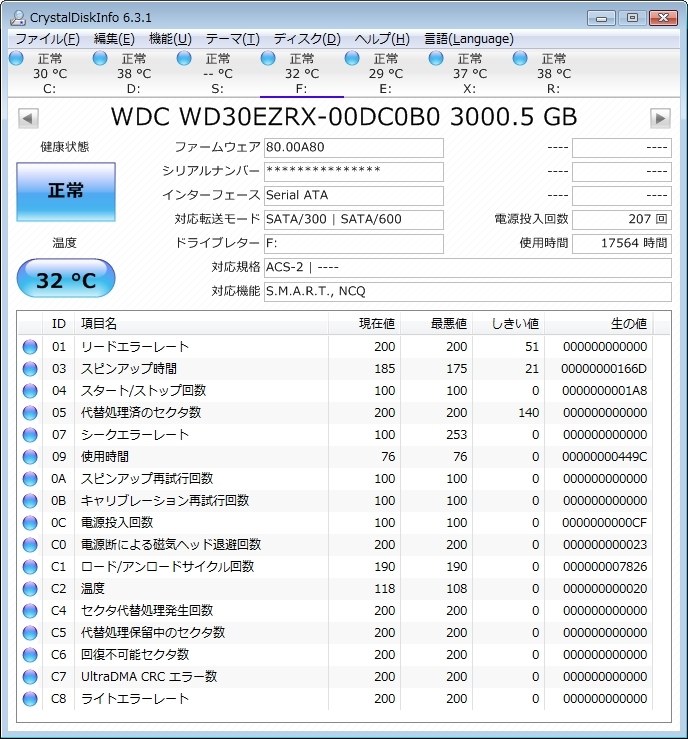Click raw value 0000000166D
The height and width of the screenshot is (739, 688).
coord(604,369)
